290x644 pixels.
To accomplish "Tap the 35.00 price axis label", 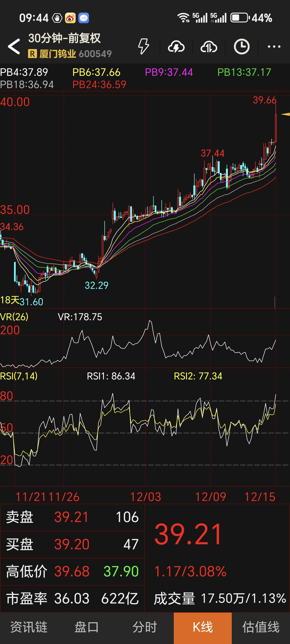I will pos(15,210).
